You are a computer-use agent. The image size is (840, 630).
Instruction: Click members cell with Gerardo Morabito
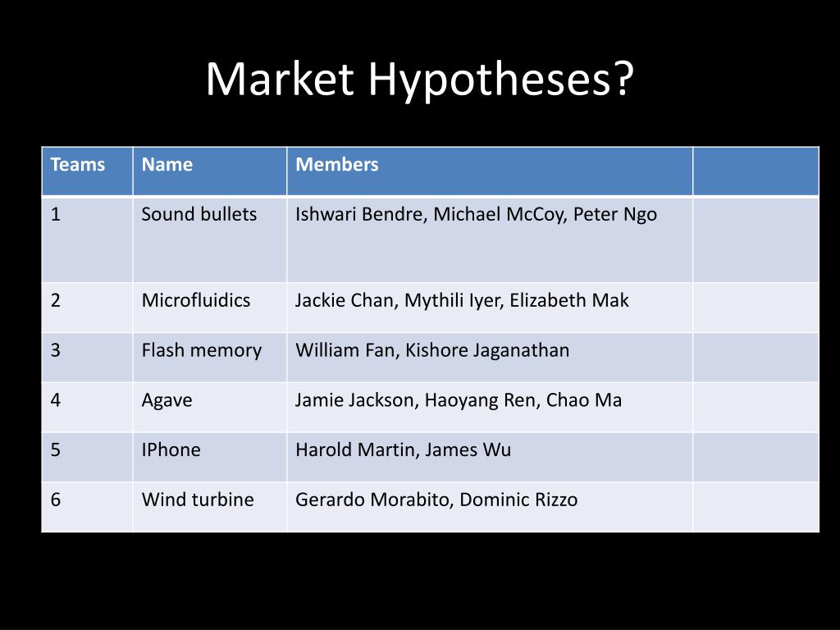[x=490, y=507]
